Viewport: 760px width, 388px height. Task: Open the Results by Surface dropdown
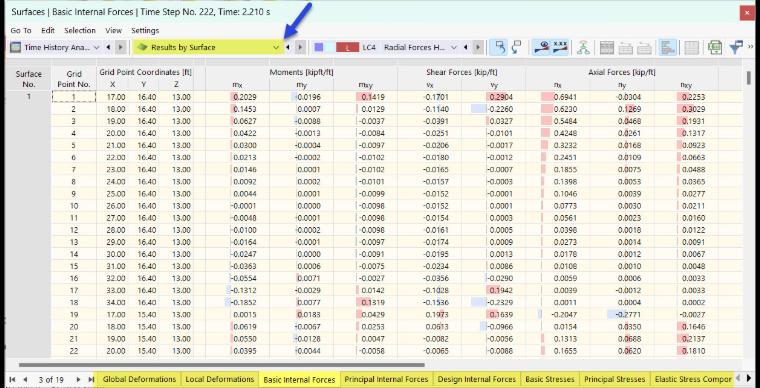[x=276, y=47]
